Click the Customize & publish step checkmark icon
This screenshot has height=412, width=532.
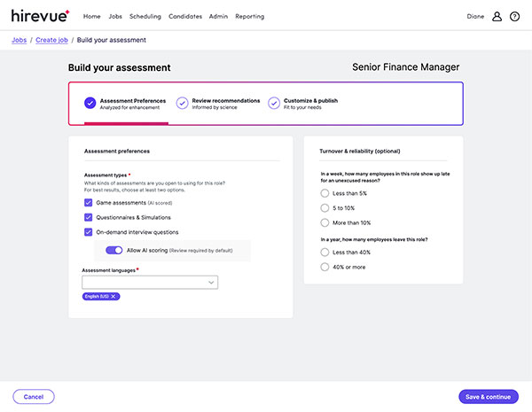click(x=274, y=103)
